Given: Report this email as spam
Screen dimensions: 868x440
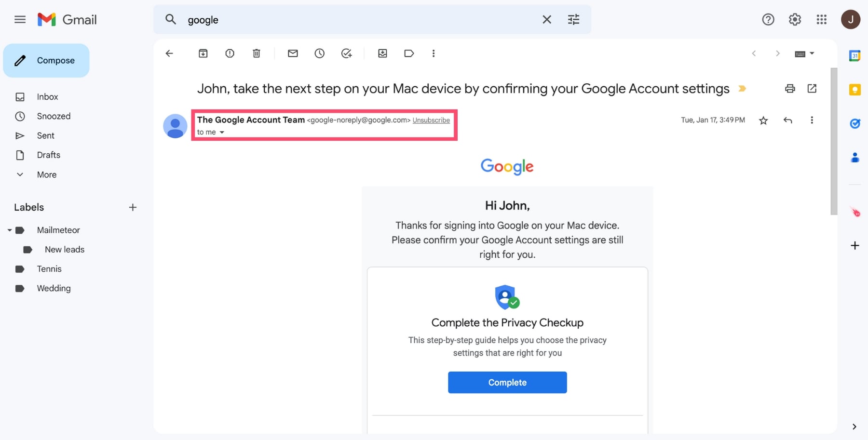Looking at the screenshot, I should tap(230, 53).
